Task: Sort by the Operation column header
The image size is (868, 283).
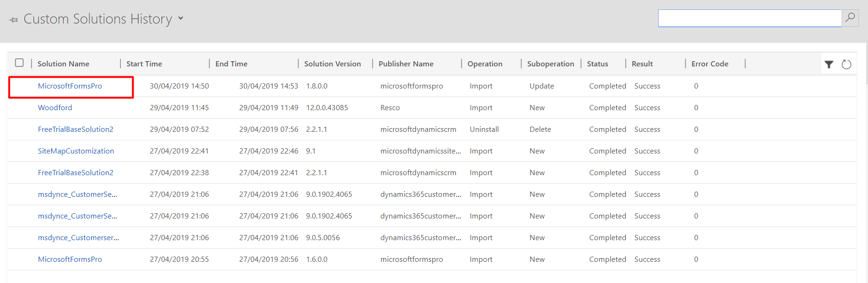Action: click(x=485, y=64)
